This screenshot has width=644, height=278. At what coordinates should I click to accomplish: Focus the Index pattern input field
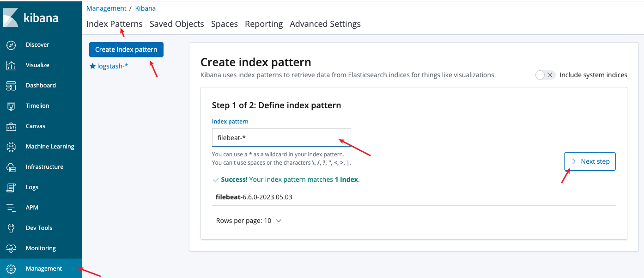click(281, 137)
